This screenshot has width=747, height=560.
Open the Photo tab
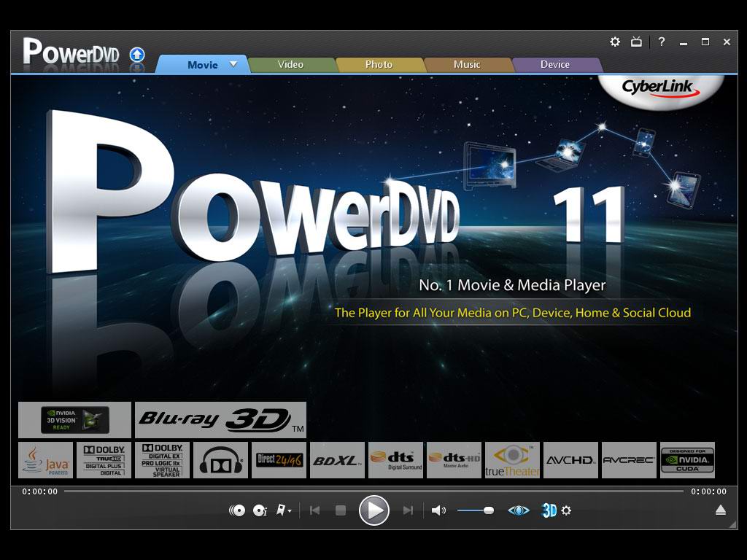pos(379,64)
